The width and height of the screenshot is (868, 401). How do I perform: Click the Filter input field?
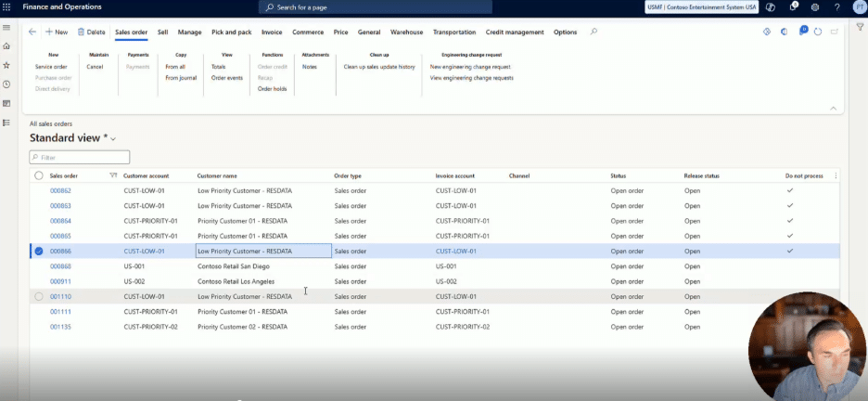(x=80, y=157)
